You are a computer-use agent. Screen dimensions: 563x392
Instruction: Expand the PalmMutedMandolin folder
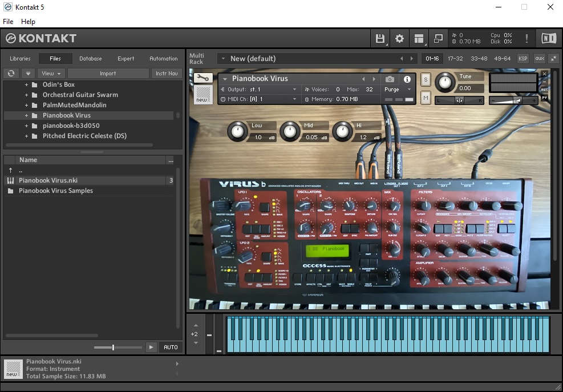coord(26,106)
